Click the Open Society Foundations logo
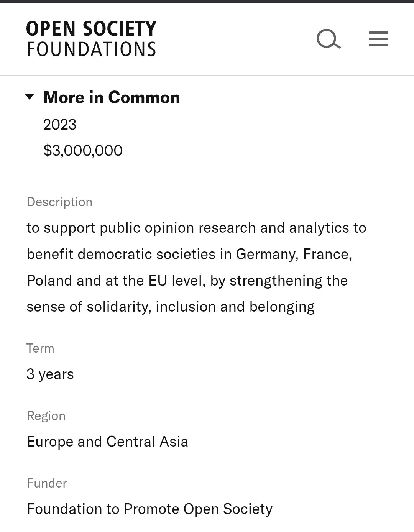This screenshot has height=532, width=414. pos(92,39)
